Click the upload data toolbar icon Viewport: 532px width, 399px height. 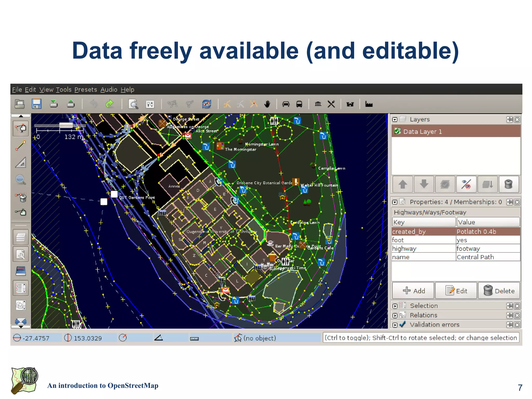pyautogui.click(x=71, y=104)
